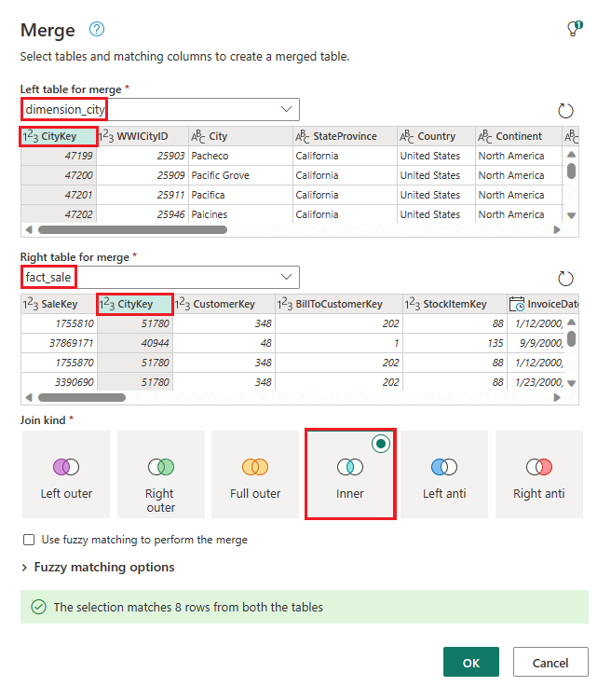Click SaleKey value 1755810

coord(59,323)
